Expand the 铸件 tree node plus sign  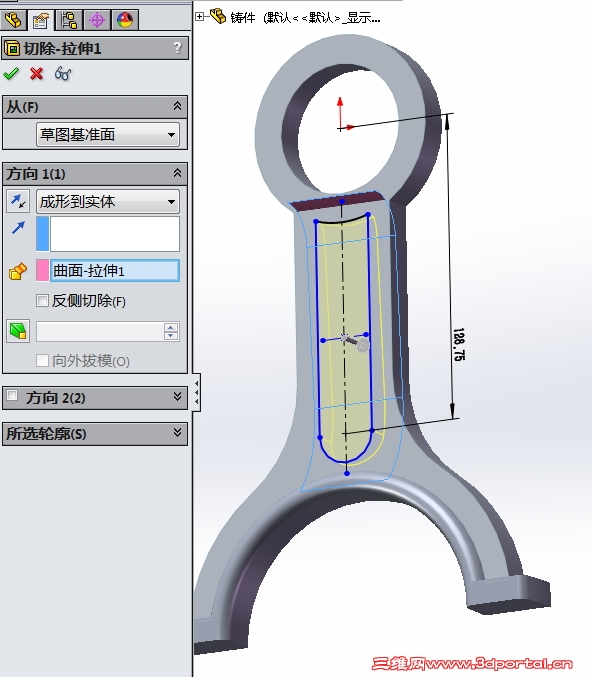pyautogui.click(x=199, y=17)
